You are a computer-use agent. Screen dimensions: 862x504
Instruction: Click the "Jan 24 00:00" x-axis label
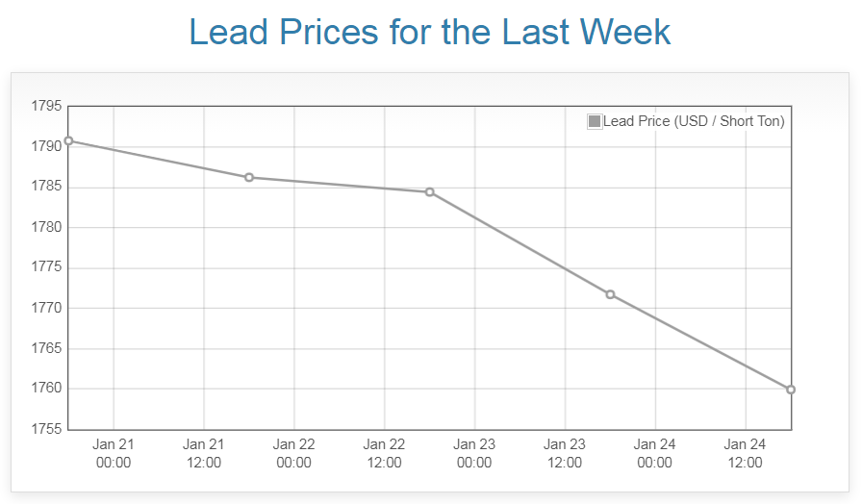click(655, 453)
